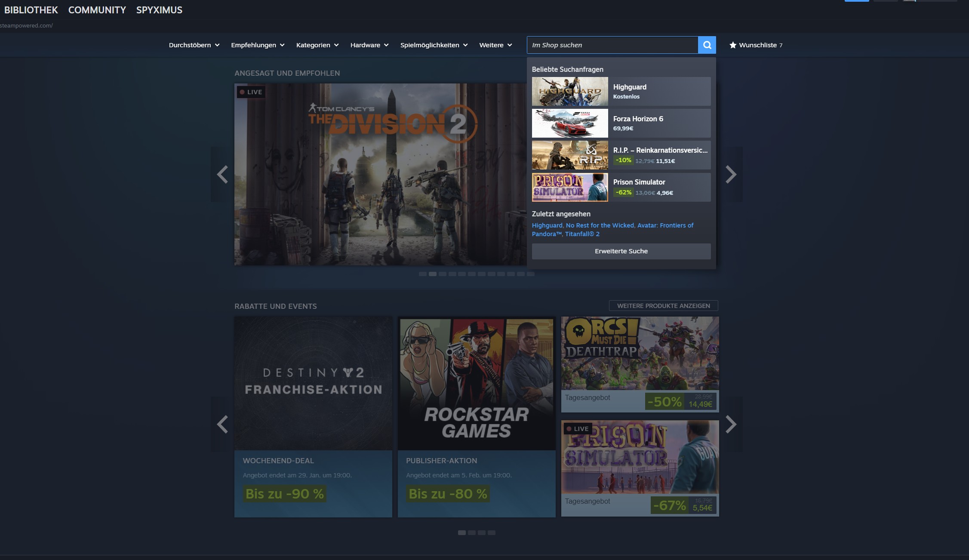
Task: Open Highguard thumbnail in search suggestions
Action: pyautogui.click(x=569, y=92)
